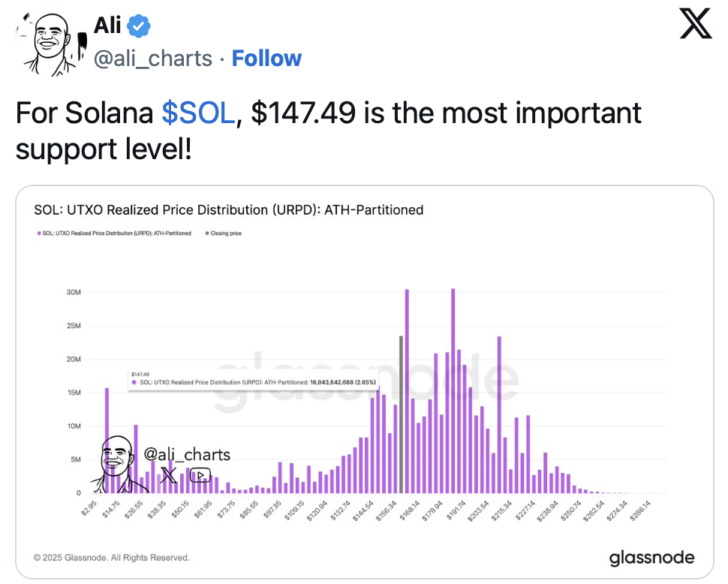728x584 pixels.
Task: Click the @ali_charts handle in the header
Action: (x=152, y=59)
